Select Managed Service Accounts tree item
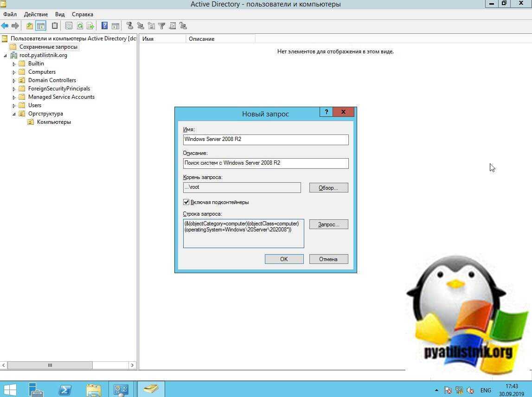This screenshot has width=532, height=397. pos(61,97)
